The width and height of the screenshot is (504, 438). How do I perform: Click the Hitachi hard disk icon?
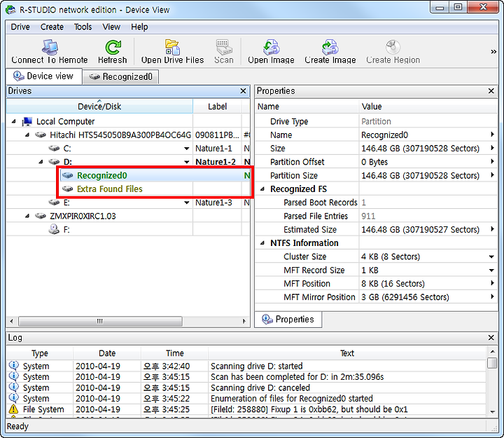(x=41, y=135)
